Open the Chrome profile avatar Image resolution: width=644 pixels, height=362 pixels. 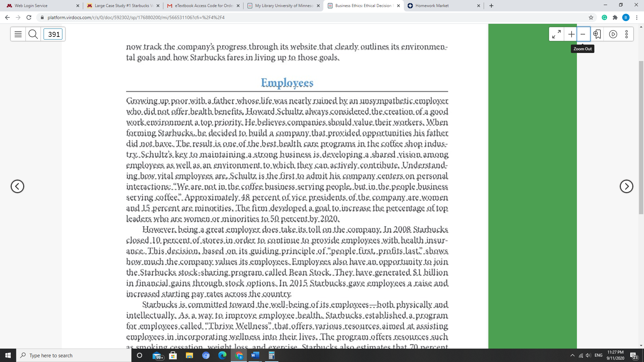point(626,17)
